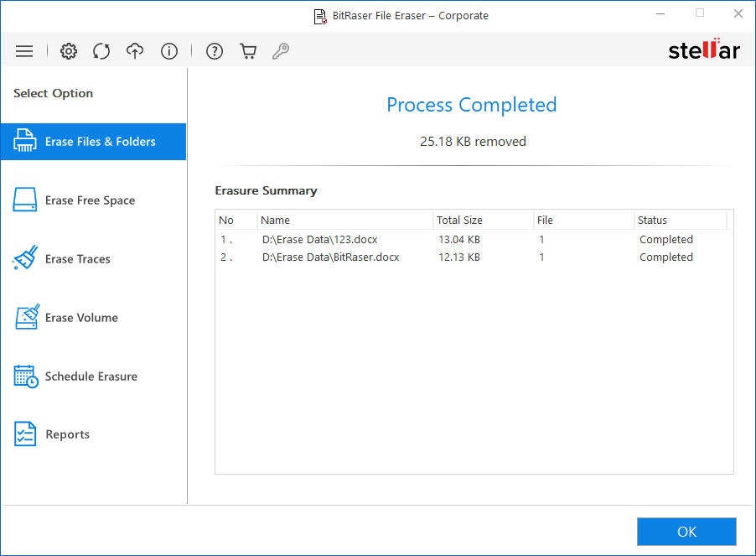Click the key activation icon

(x=281, y=51)
